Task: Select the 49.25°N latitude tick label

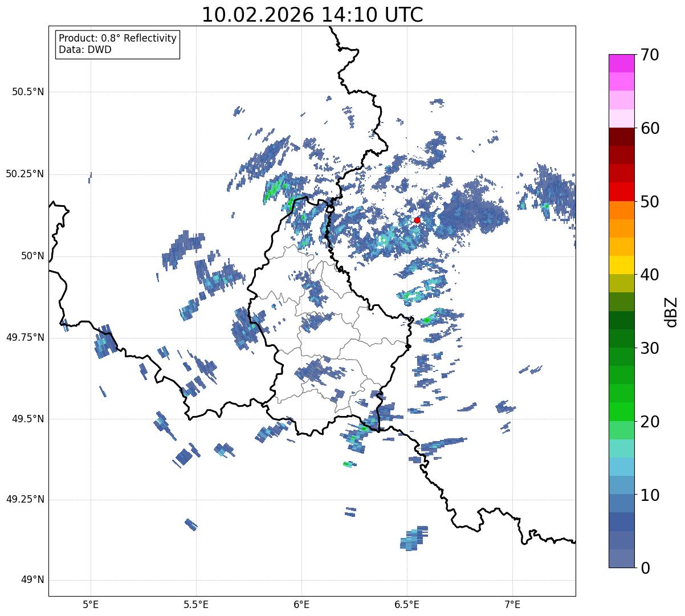Action: click(25, 500)
